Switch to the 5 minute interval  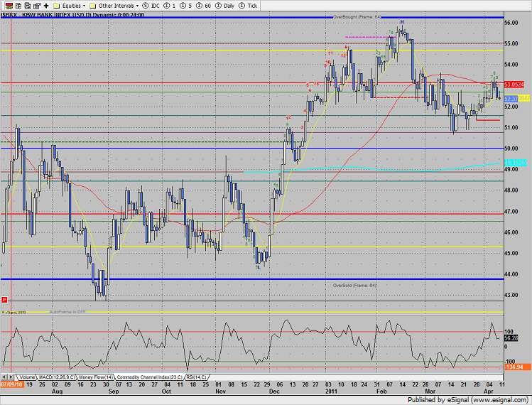click(186, 6)
